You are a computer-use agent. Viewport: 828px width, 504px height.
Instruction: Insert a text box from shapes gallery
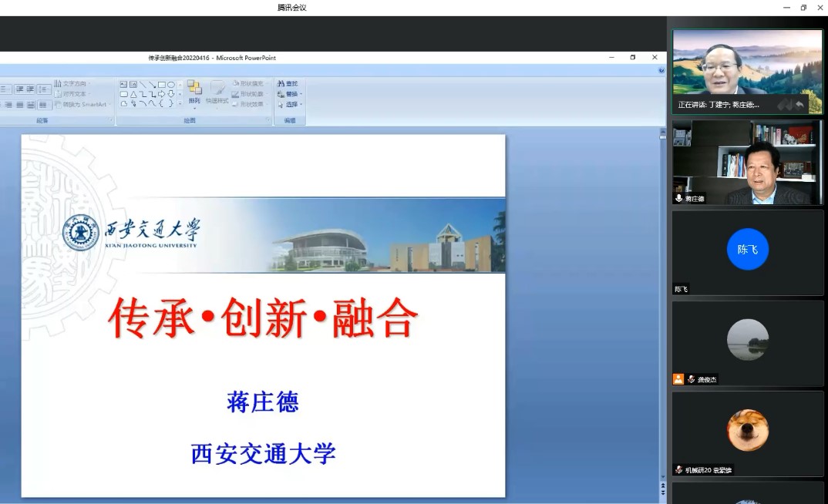click(123, 84)
